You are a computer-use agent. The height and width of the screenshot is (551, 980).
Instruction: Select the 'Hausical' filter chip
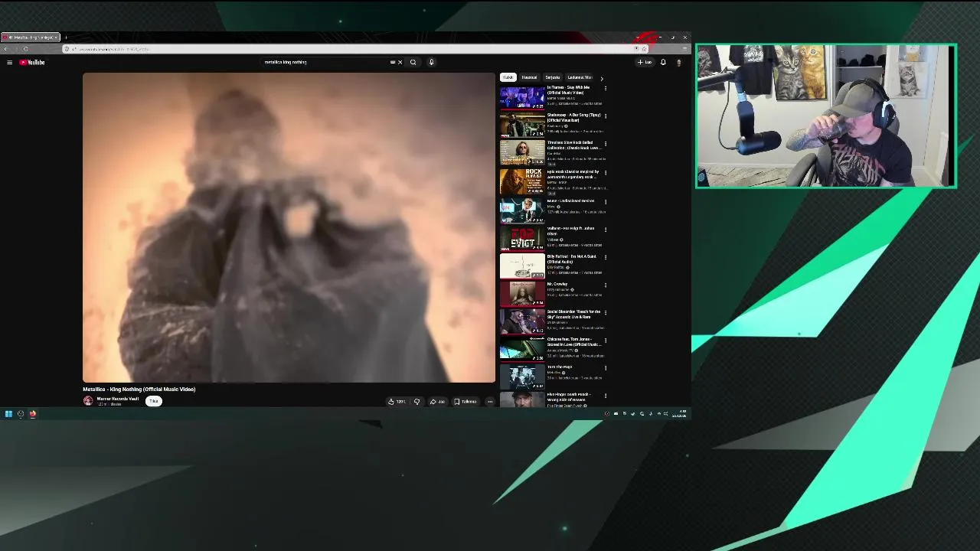(529, 77)
